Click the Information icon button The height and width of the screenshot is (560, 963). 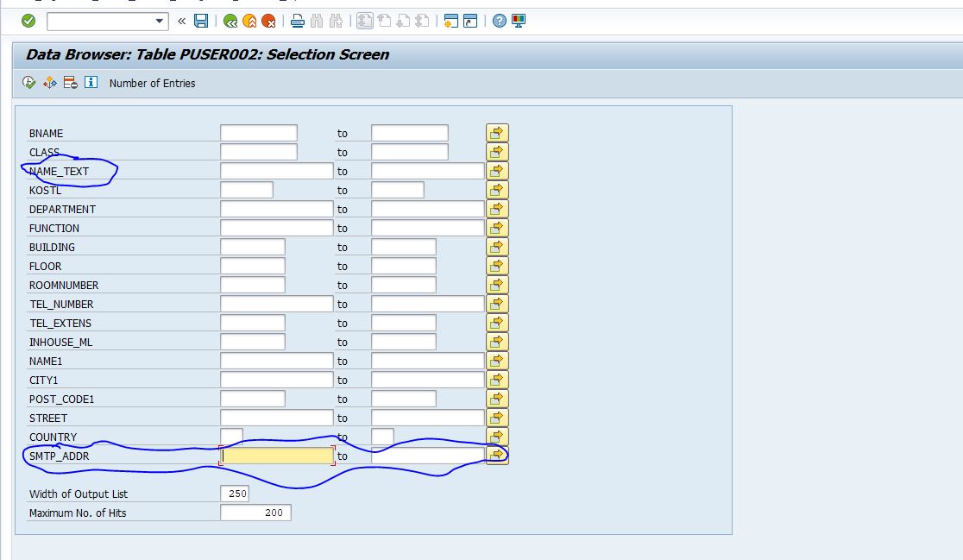click(91, 83)
